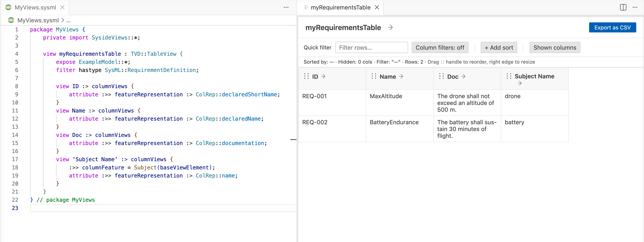Screen dimensions: 644x242
Task: Click declaredShortName on line 9
Action: [249, 94]
